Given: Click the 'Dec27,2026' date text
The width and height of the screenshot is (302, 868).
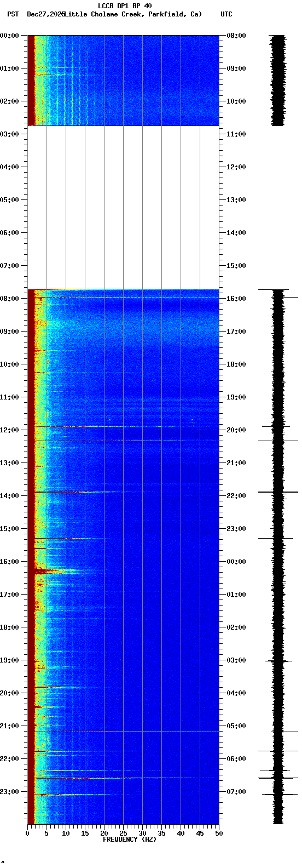Looking at the screenshot, I should pos(46,14).
